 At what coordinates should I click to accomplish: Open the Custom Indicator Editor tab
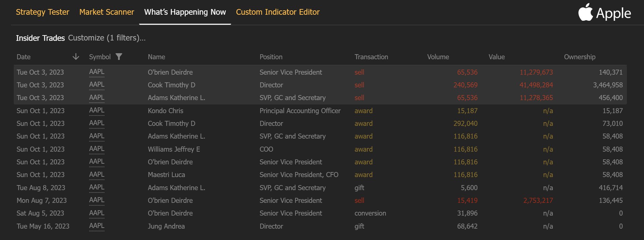point(278,12)
